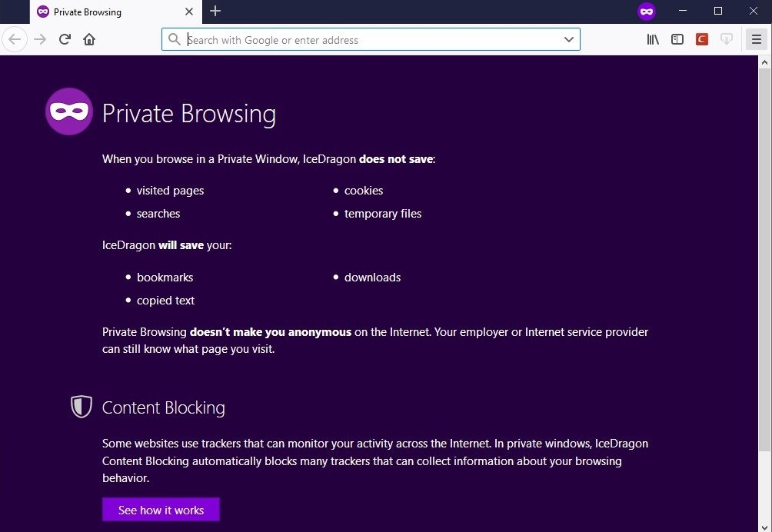This screenshot has width=772, height=532.
Task: Click the "cookies" list item
Action: click(364, 191)
